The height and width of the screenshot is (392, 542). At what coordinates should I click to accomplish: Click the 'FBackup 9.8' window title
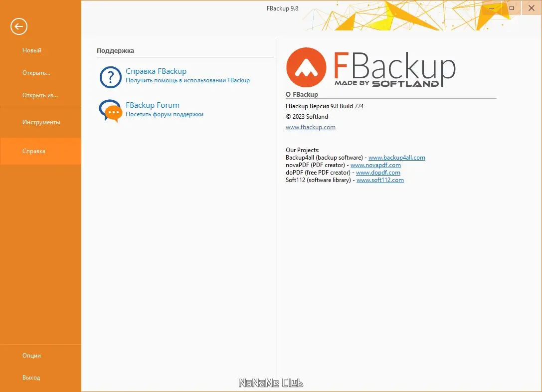tap(282, 8)
